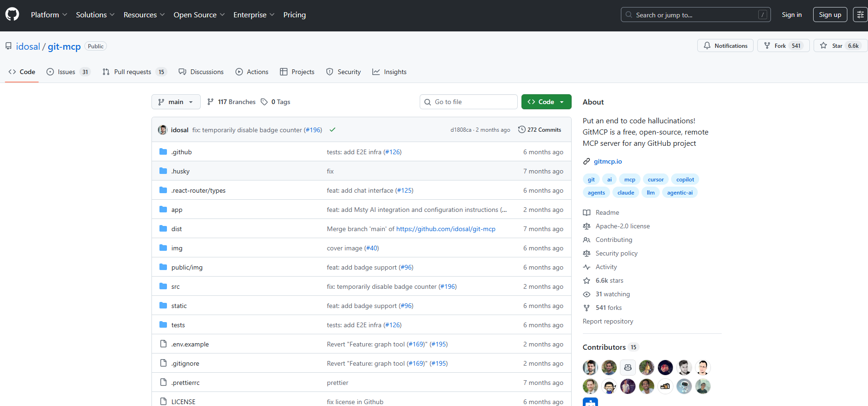868x406 pixels.
Task: Open the 0 Tags list
Action: coord(276,102)
